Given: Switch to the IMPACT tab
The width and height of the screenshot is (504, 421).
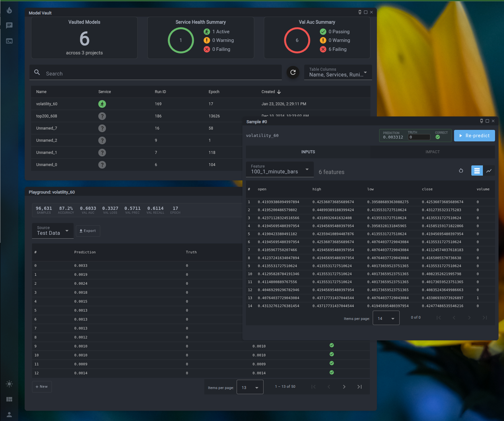Looking at the screenshot, I should (432, 152).
